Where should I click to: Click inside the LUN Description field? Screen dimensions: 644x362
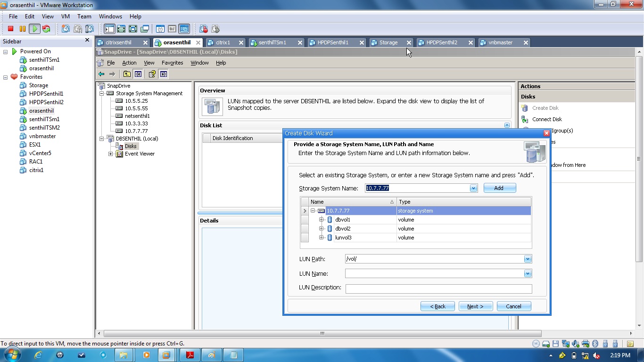(x=438, y=288)
